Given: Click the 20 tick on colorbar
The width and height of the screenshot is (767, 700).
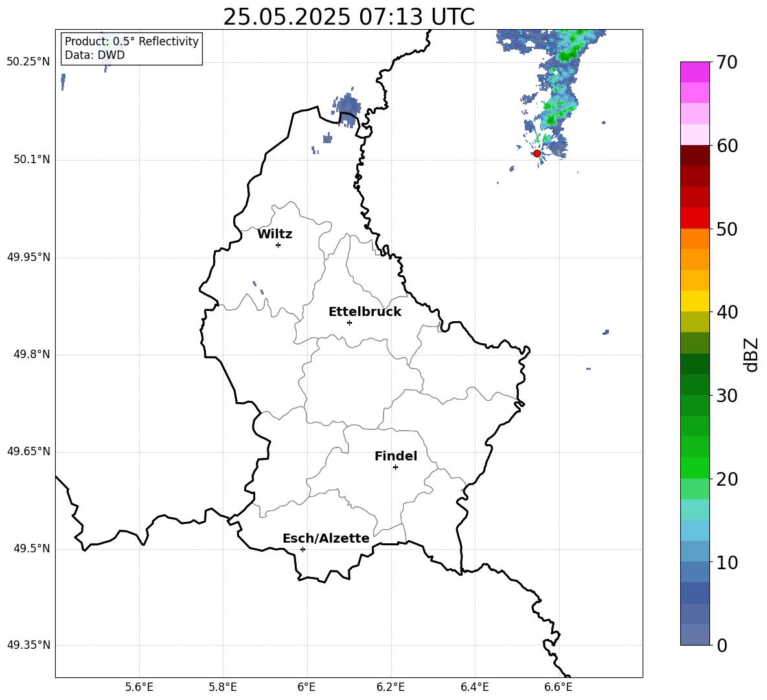Looking at the screenshot, I should pos(727,479).
